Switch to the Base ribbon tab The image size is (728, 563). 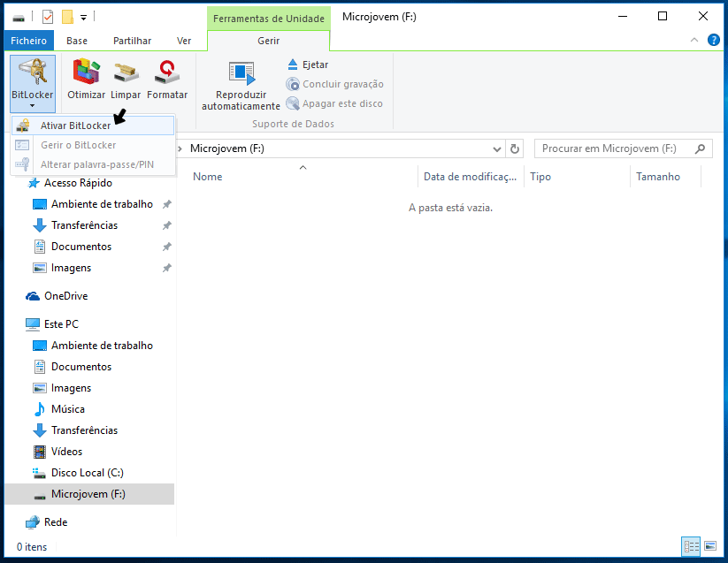click(x=77, y=41)
